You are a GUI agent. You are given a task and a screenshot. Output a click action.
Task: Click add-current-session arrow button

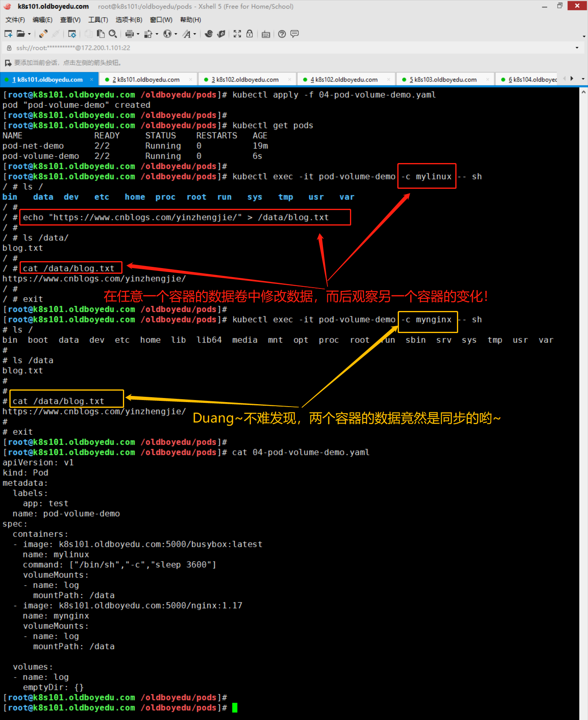(8, 63)
